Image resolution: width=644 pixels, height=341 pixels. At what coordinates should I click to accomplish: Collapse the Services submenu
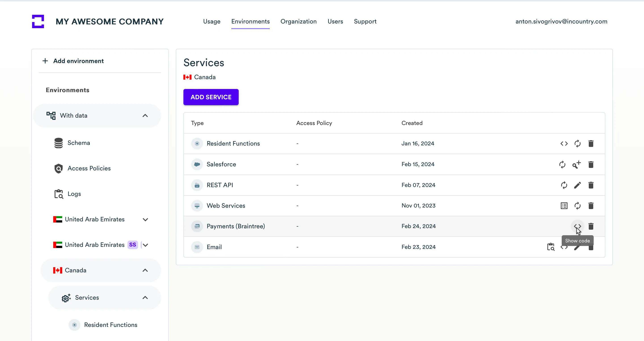coord(145,298)
